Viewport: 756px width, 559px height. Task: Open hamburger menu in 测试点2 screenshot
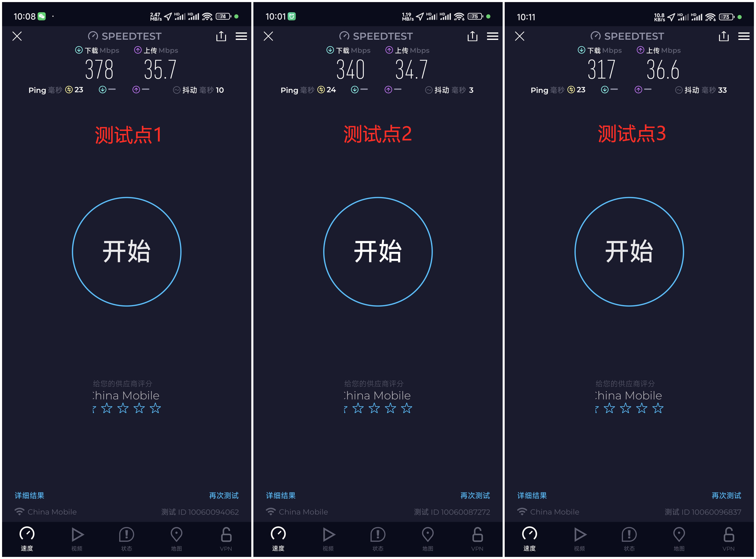[492, 36]
